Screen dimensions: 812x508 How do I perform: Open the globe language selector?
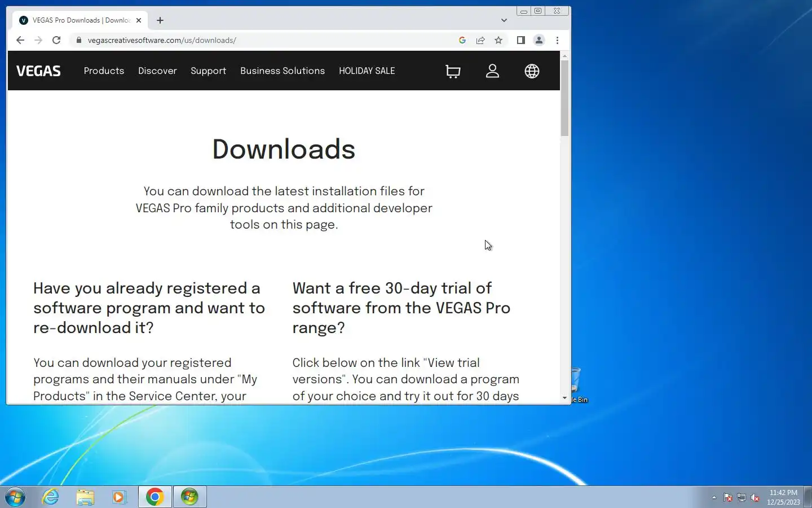point(532,71)
